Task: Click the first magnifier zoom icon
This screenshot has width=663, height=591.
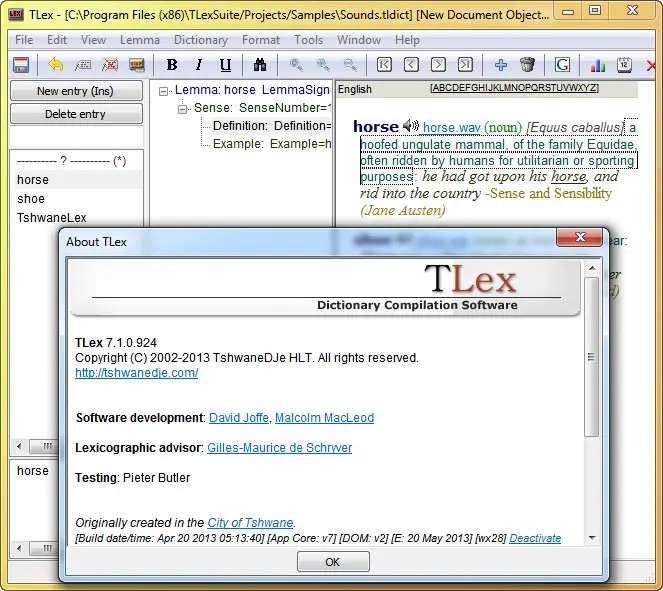Action: click(296, 65)
